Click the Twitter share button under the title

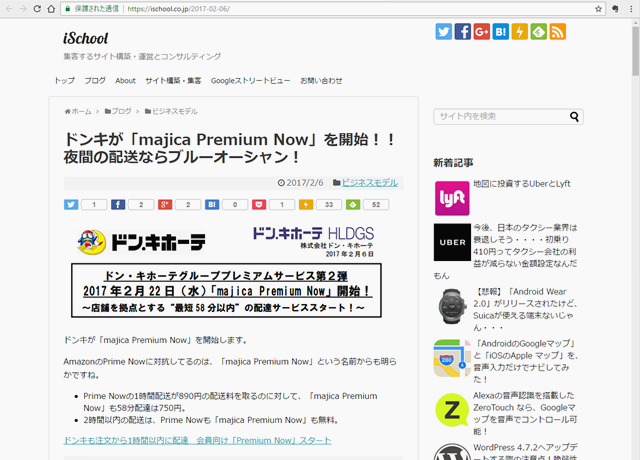[x=71, y=205]
